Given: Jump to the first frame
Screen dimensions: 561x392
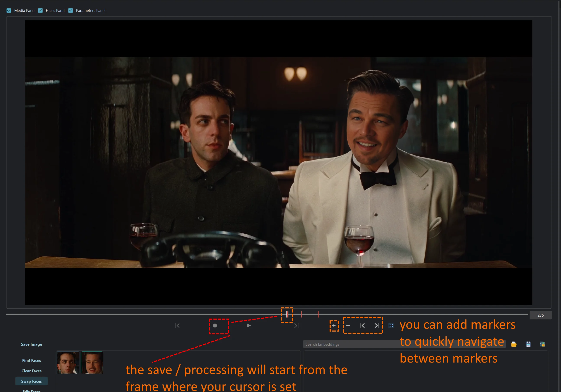Looking at the screenshot, I should 178,326.
